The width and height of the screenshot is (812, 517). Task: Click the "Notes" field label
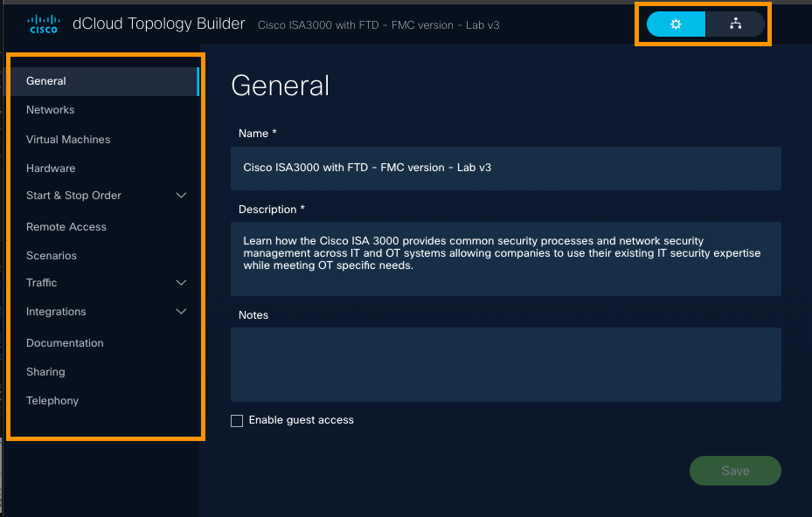click(253, 315)
